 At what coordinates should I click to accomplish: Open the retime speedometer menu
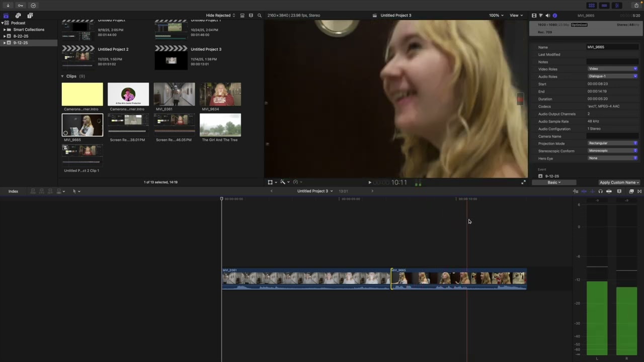click(x=297, y=183)
